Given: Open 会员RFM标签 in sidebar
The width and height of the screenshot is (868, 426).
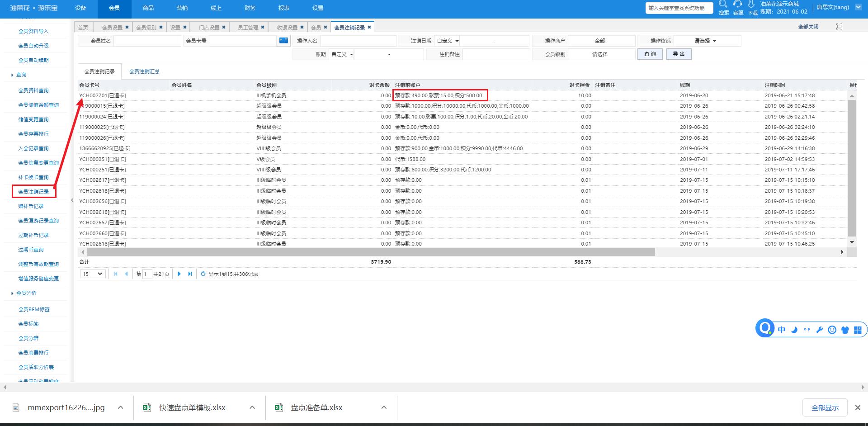Looking at the screenshot, I should pos(34,309).
